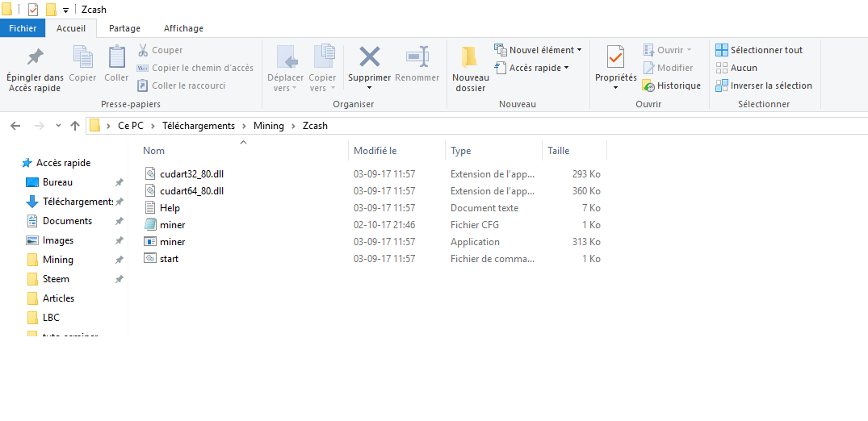Open Bureau in the navigation pane
Screen dimensions: 868x421
tap(57, 182)
